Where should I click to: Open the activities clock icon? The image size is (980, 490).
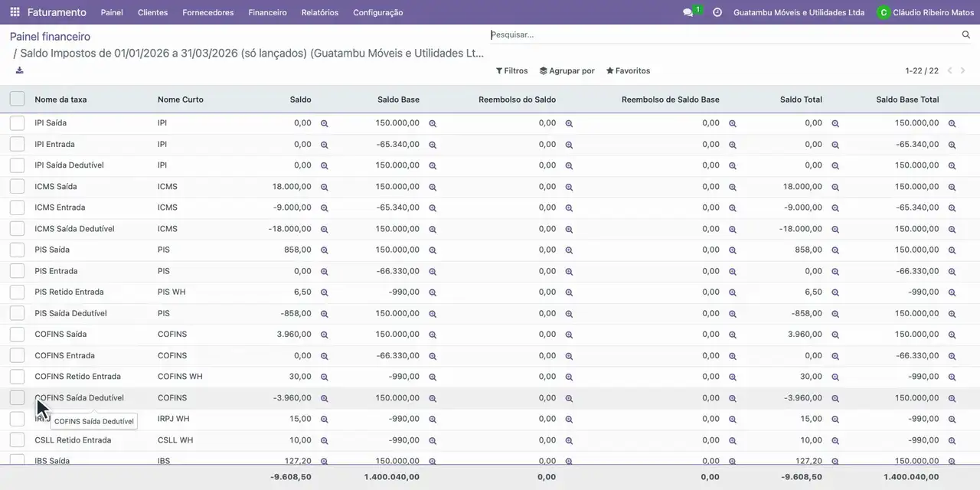click(717, 12)
